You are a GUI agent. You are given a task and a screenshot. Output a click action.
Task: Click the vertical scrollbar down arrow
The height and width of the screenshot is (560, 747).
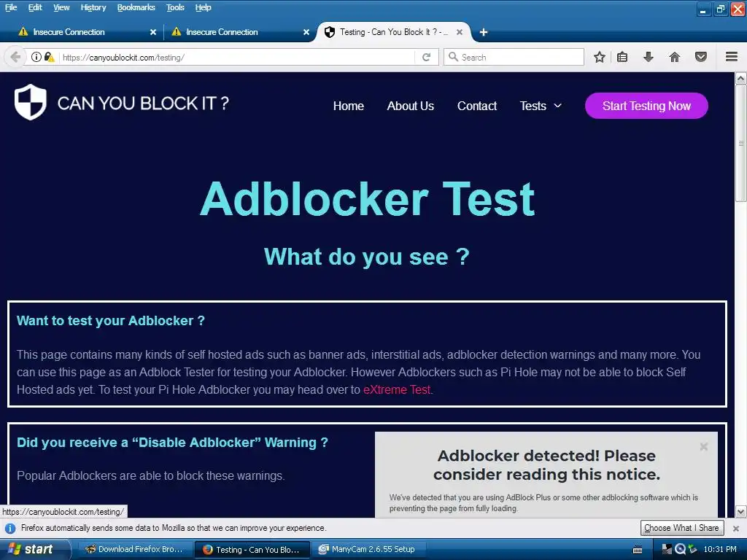741,512
